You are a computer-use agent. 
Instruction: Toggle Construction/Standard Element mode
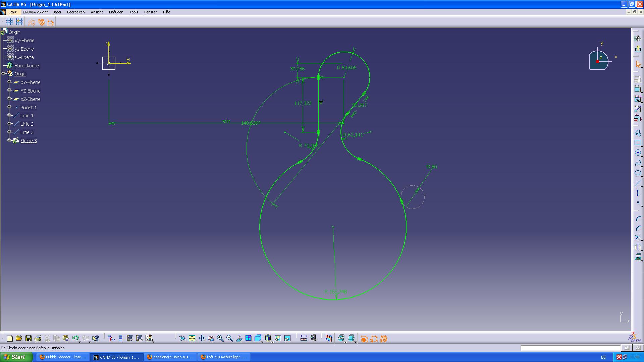click(32, 22)
